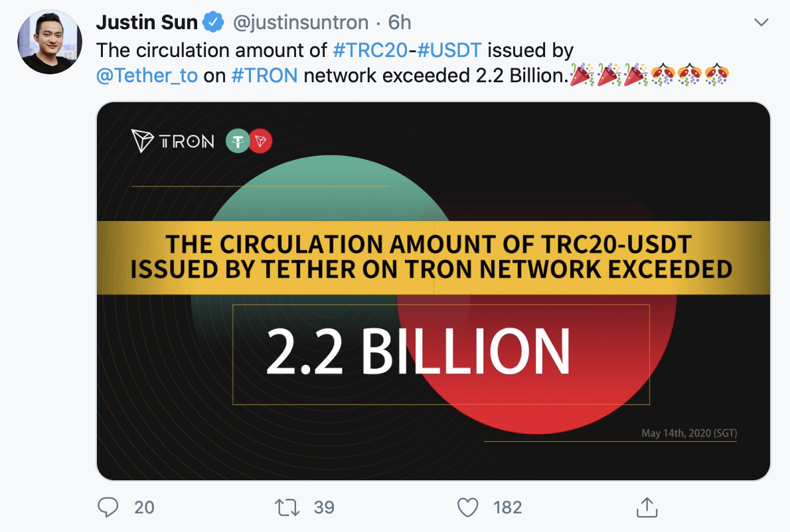Open the Justin Sun display name
The image size is (790, 532).
147,23
